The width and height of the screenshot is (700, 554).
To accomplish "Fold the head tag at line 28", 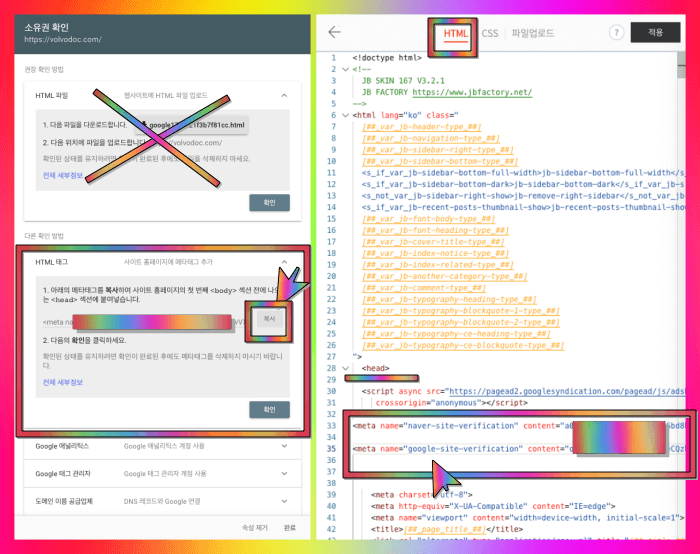I will pos(345,368).
